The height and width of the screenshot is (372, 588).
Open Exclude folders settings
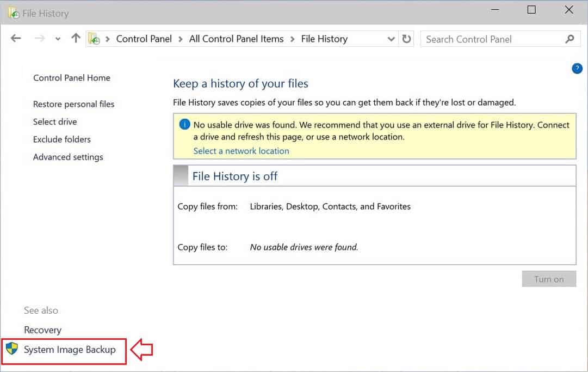click(x=61, y=139)
